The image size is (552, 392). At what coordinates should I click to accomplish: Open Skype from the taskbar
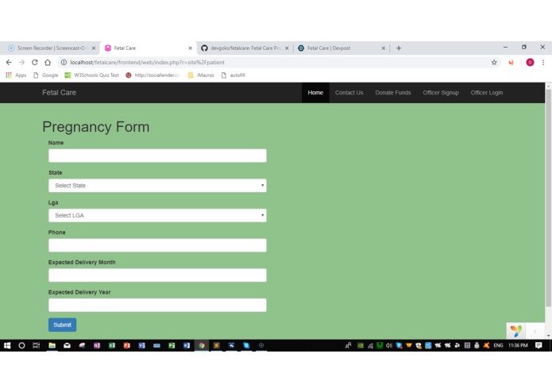click(x=246, y=346)
